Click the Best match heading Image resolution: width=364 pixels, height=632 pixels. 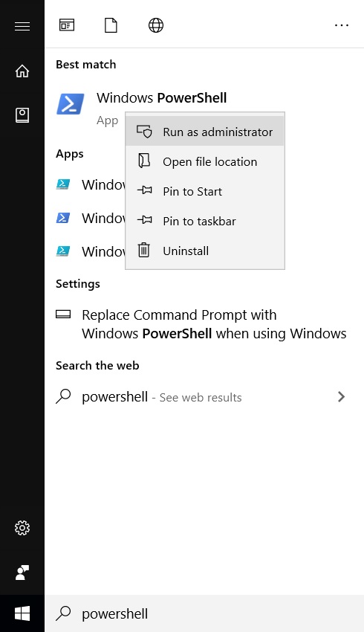pos(85,65)
